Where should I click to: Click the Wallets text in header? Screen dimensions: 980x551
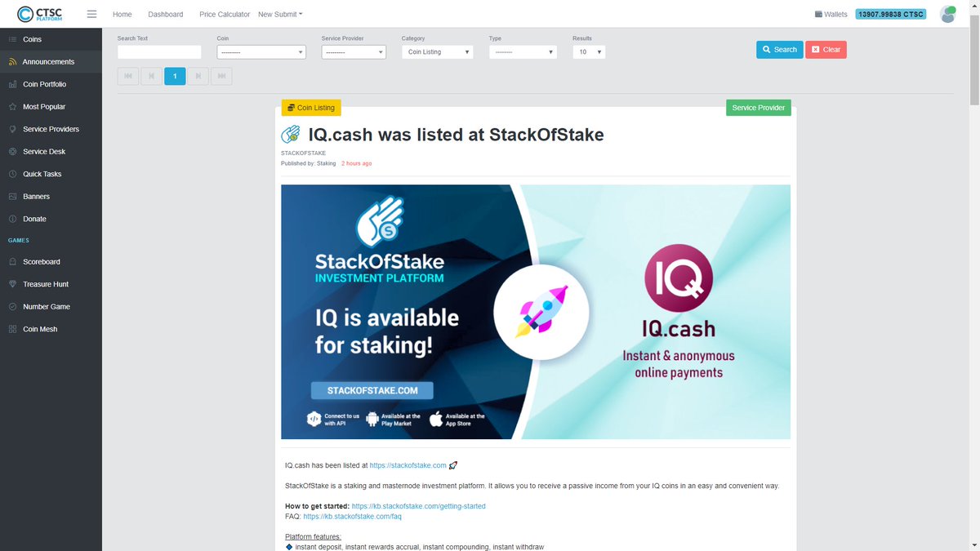click(x=835, y=14)
